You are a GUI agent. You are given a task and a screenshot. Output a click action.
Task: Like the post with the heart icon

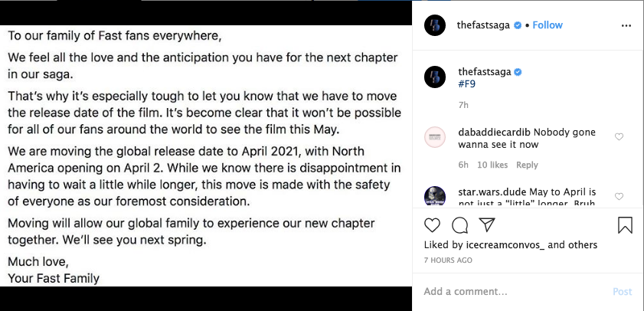click(433, 225)
